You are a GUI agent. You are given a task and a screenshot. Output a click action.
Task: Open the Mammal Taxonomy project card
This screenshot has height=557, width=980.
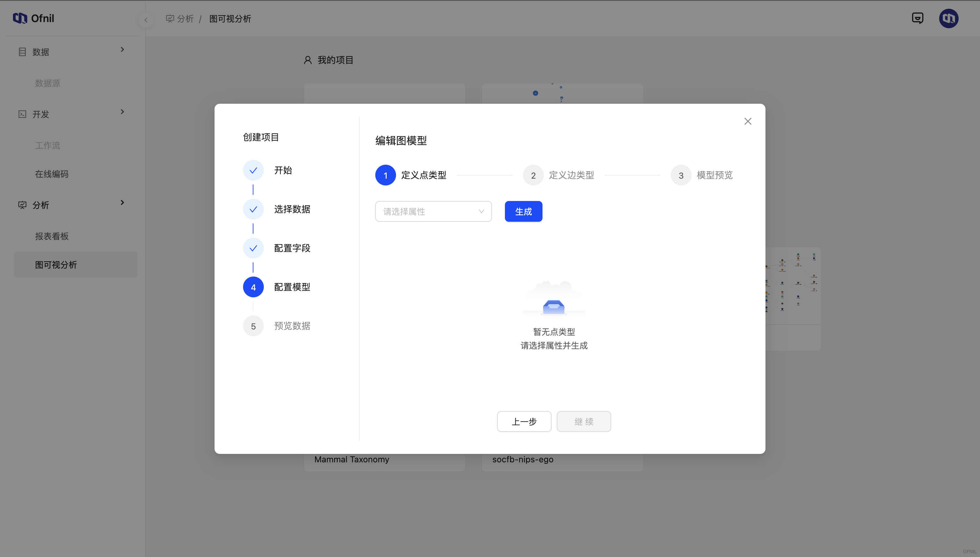pyautogui.click(x=384, y=462)
